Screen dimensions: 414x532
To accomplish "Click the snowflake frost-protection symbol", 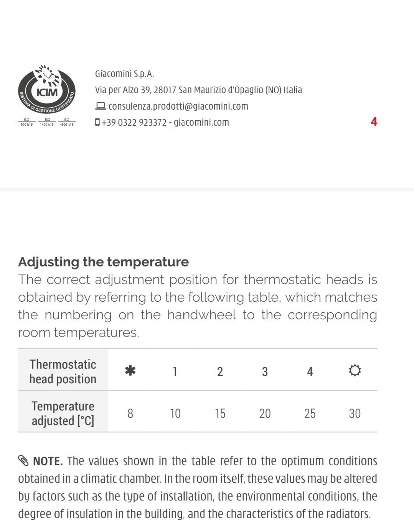I will [x=130, y=371].
